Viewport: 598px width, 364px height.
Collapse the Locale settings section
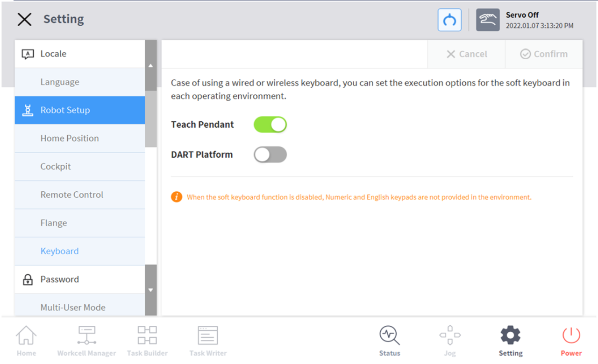pyautogui.click(x=79, y=54)
